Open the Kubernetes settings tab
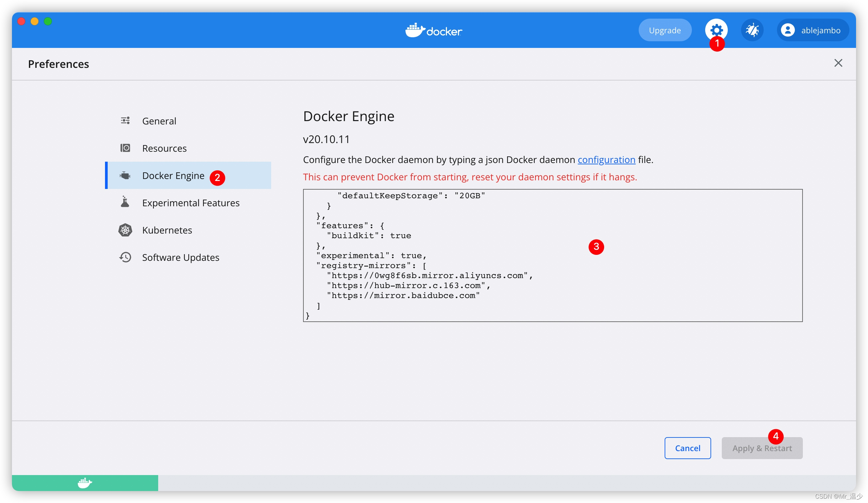868x503 pixels. [167, 230]
